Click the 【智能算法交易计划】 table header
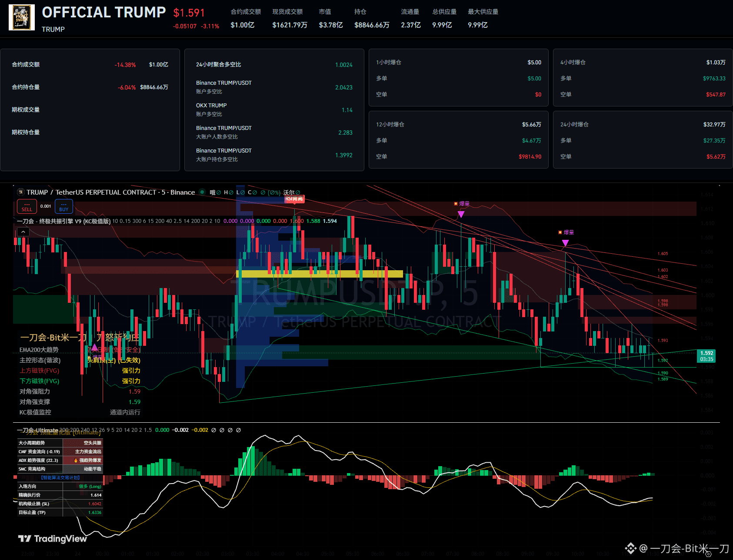The height and width of the screenshot is (560, 733). click(60, 477)
